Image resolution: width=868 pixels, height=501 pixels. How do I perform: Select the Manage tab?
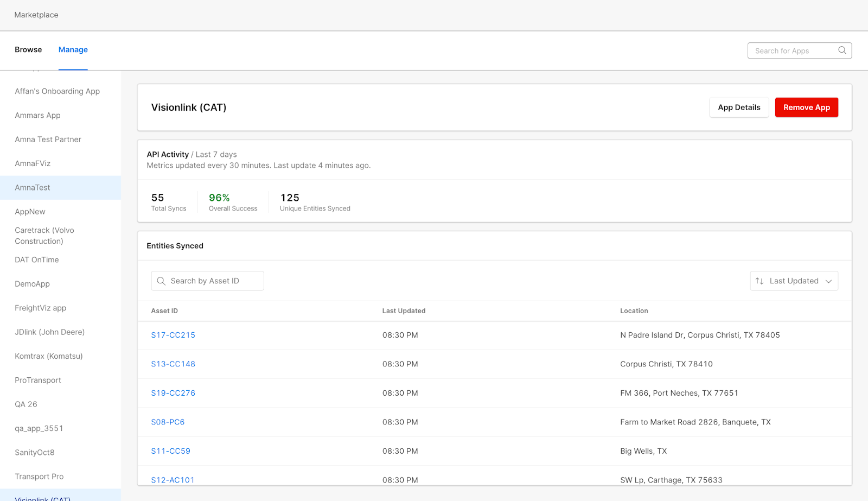[73, 50]
